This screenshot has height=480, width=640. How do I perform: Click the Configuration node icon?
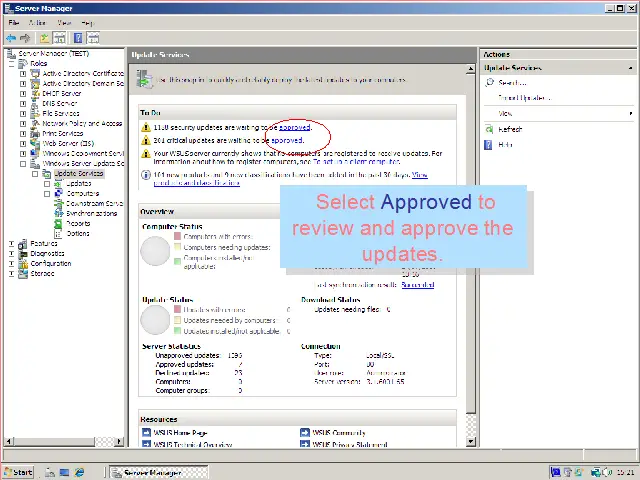click(23, 264)
